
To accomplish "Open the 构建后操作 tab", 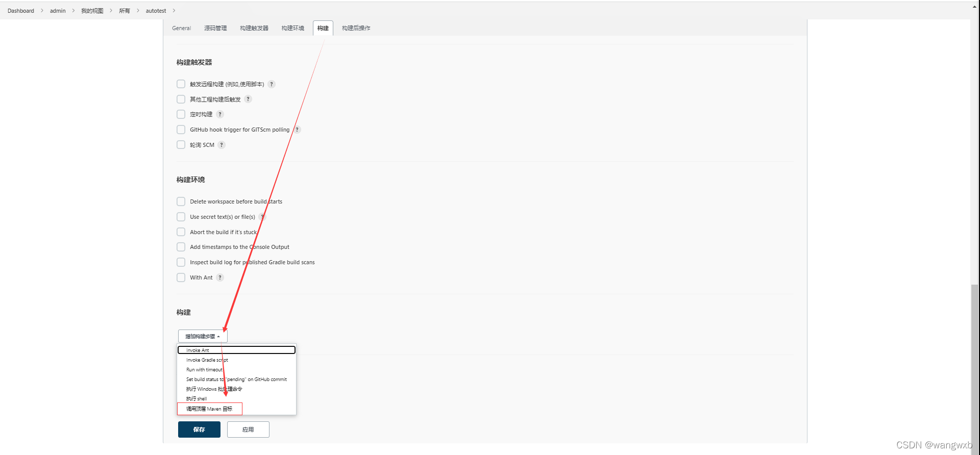I will [x=356, y=28].
